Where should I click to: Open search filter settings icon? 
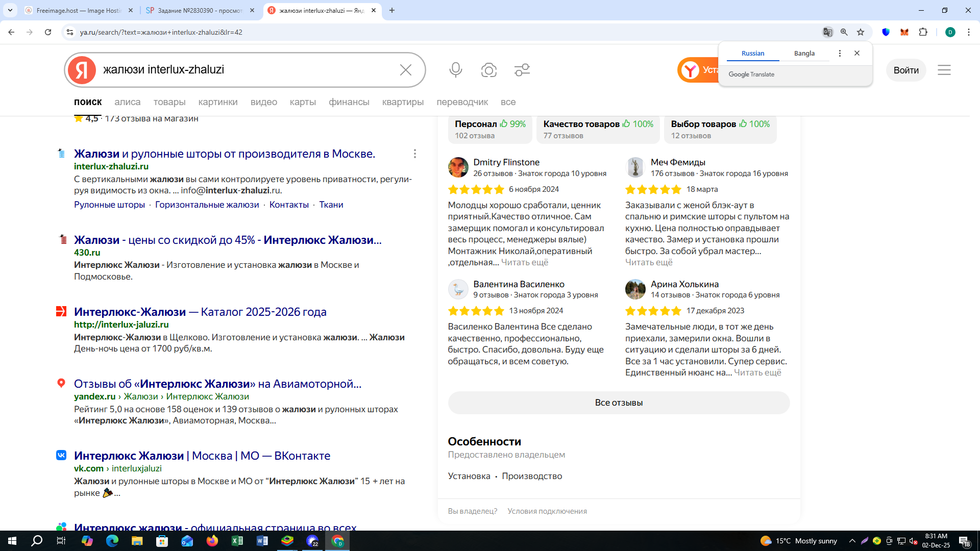pyautogui.click(x=522, y=70)
